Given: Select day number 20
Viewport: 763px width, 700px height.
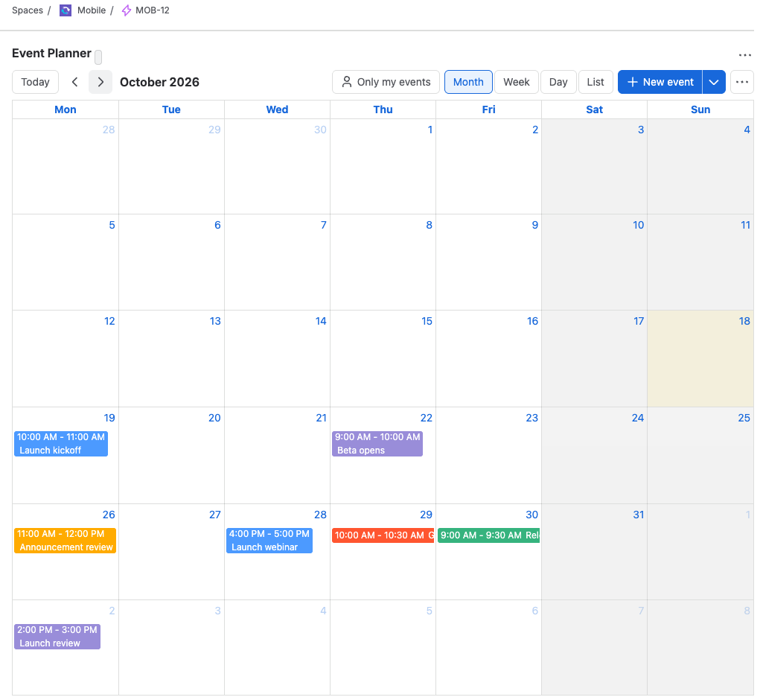Looking at the screenshot, I should (x=214, y=418).
